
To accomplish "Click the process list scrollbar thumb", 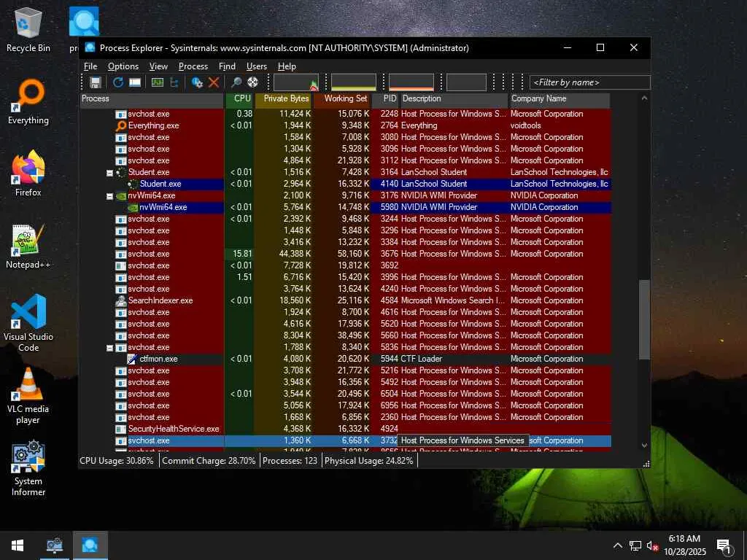I will pos(644,319).
